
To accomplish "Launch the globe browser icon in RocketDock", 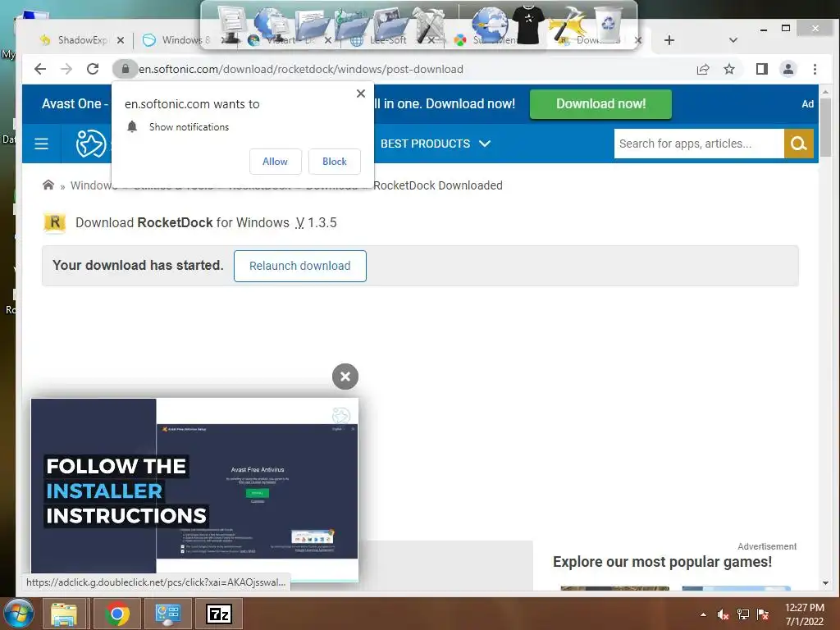I will tap(490, 25).
